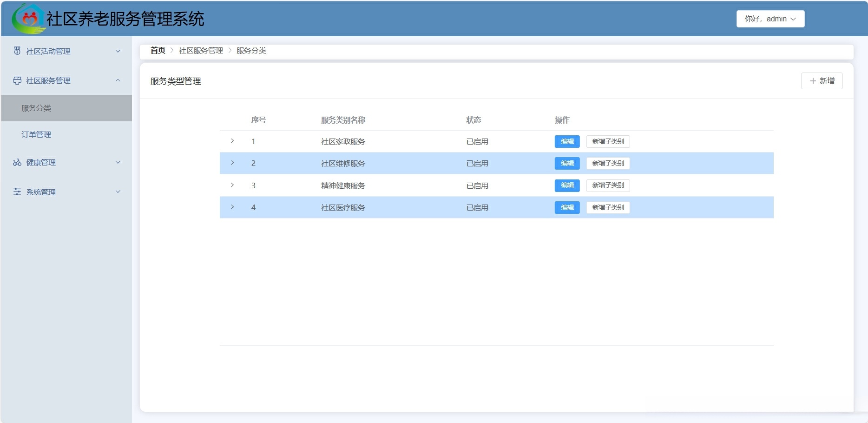Expand the 社区活动管理 menu chevron
The height and width of the screenshot is (423, 868).
(x=118, y=51)
